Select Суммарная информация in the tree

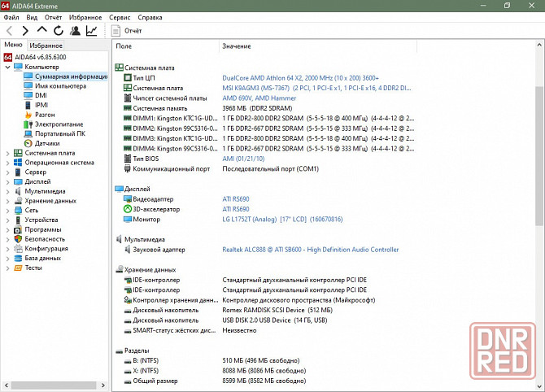point(65,76)
